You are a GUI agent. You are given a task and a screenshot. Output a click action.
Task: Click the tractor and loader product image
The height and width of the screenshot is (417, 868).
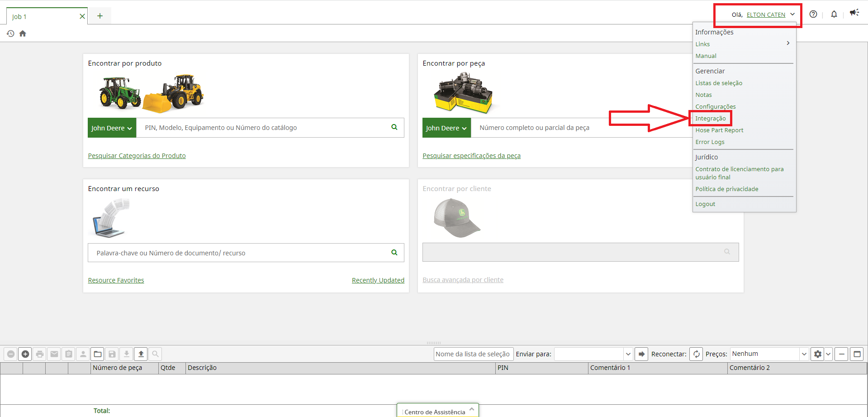pyautogui.click(x=152, y=93)
